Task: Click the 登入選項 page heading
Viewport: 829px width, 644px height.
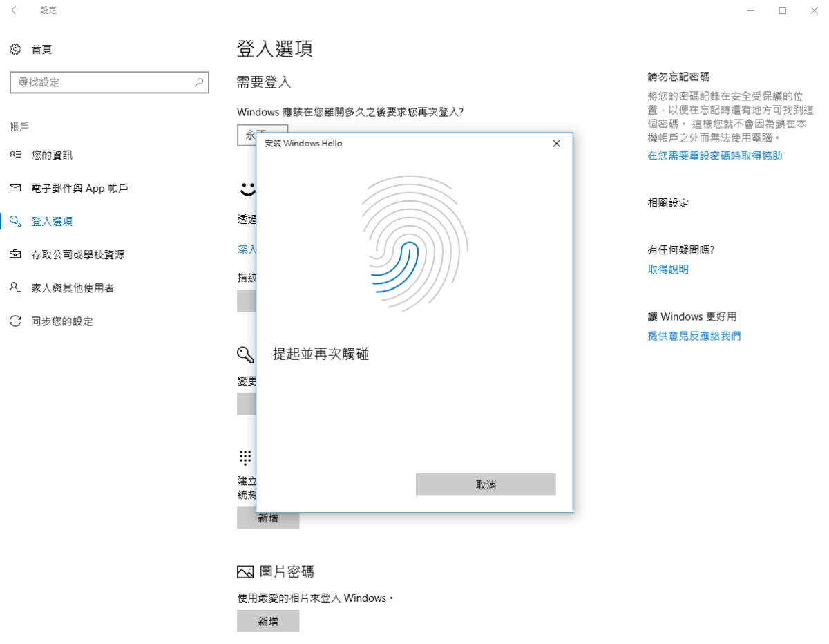Action: (274, 48)
